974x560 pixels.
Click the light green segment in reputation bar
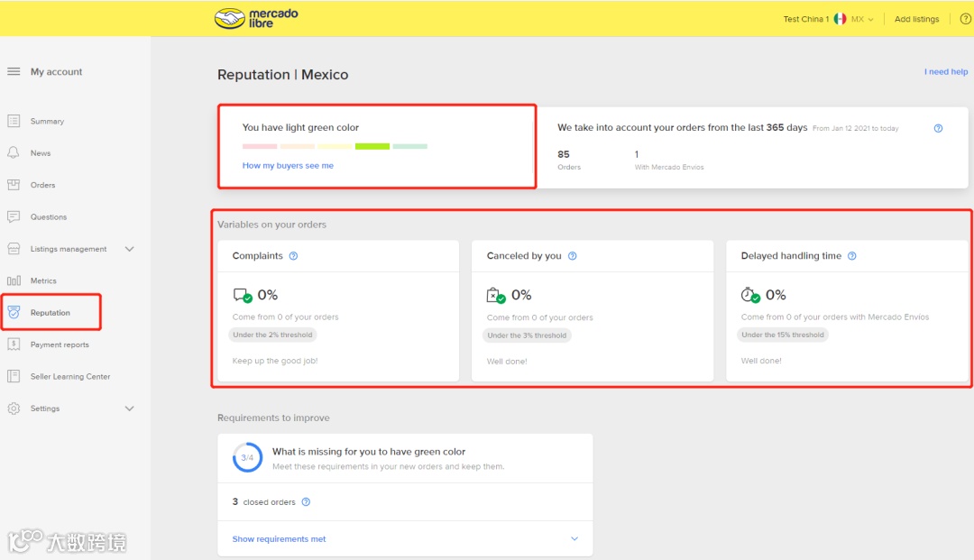[372, 146]
